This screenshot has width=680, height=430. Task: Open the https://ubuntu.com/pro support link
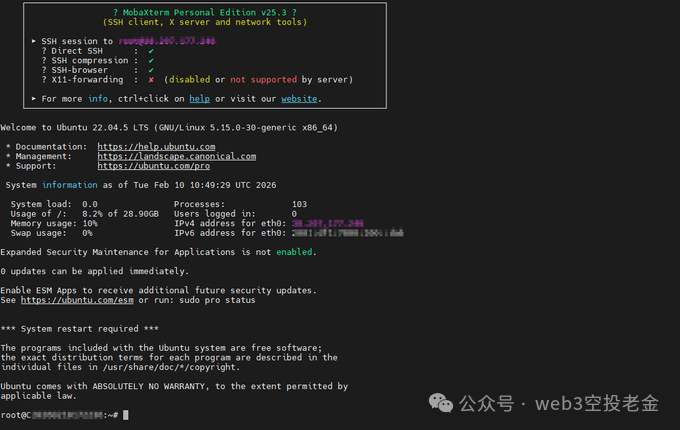click(x=154, y=166)
